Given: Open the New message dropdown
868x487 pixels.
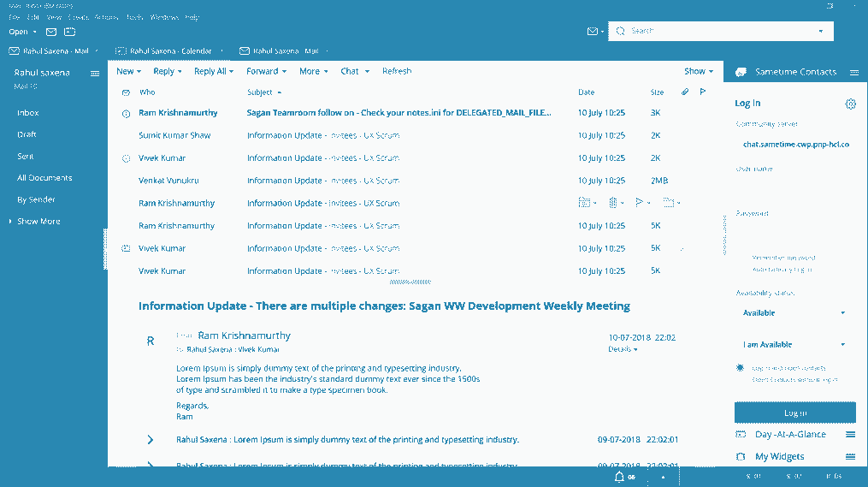Looking at the screenshot, I should [x=128, y=72].
